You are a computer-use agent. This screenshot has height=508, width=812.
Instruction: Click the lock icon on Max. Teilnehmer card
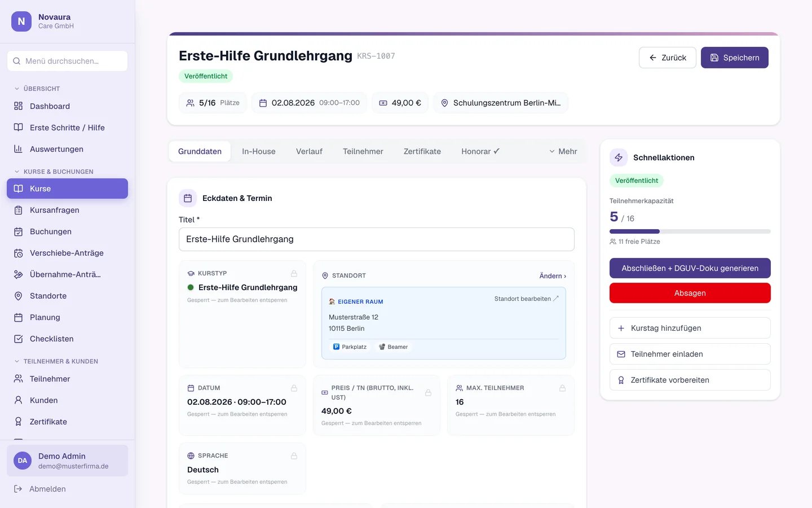point(562,388)
